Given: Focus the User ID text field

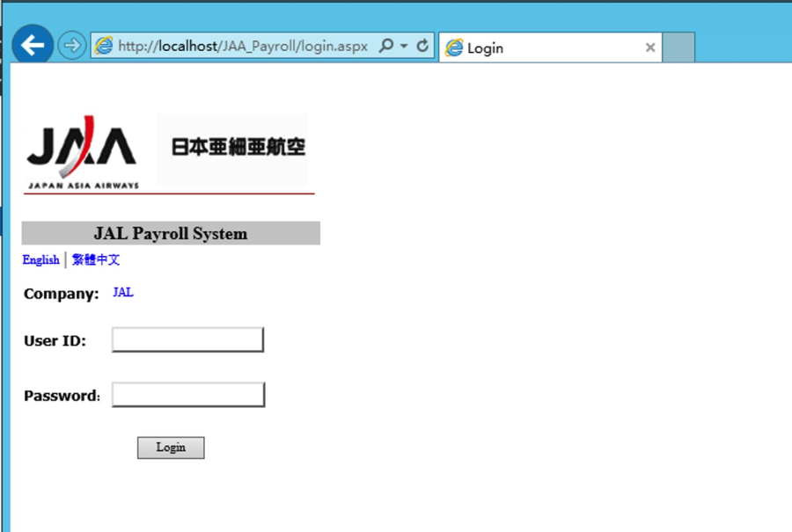Looking at the screenshot, I should pyautogui.click(x=187, y=340).
